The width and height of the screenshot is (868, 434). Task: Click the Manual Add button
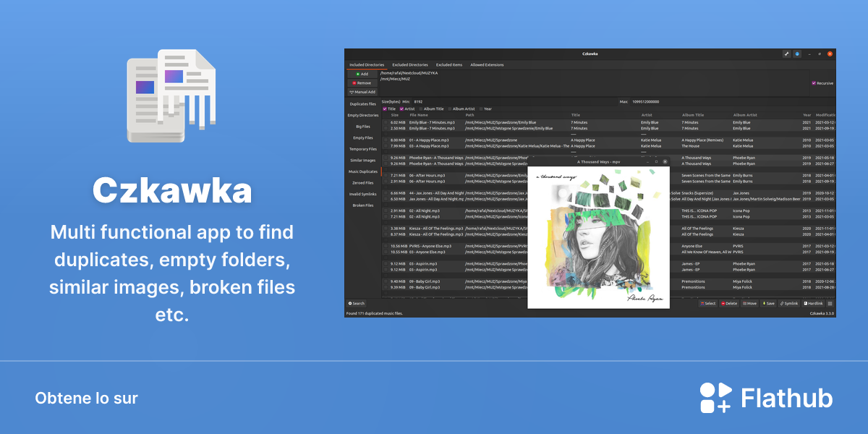tap(362, 92)
